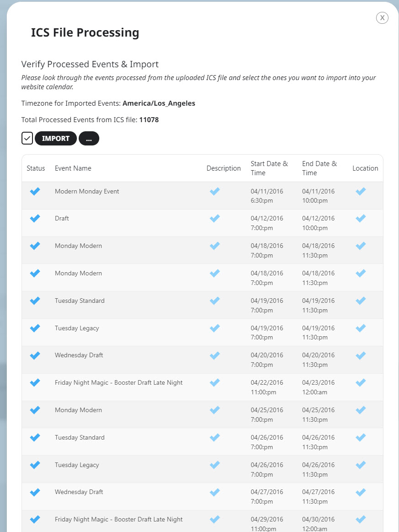Click location checkmark for Wednesday Draft 04/20
This screenshot has height=532, width=399.
pyautogui.click(x=361, y=355)
